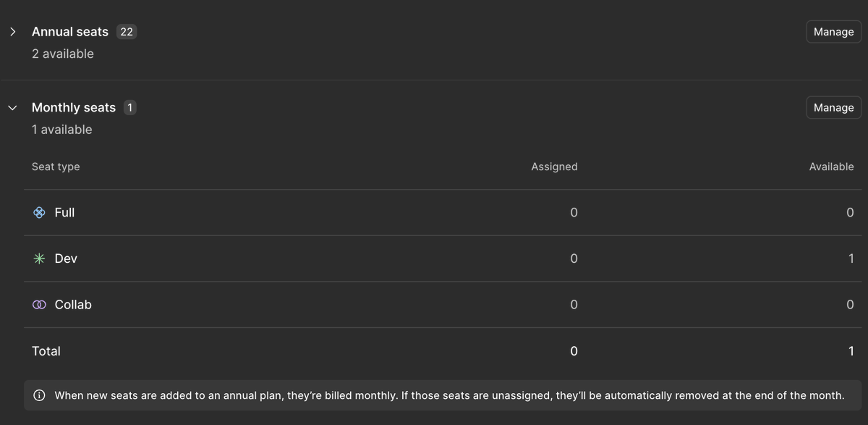The image size is (868, 425).
Task: Select the Collab seat type label
Action: (x=73, y=305)
